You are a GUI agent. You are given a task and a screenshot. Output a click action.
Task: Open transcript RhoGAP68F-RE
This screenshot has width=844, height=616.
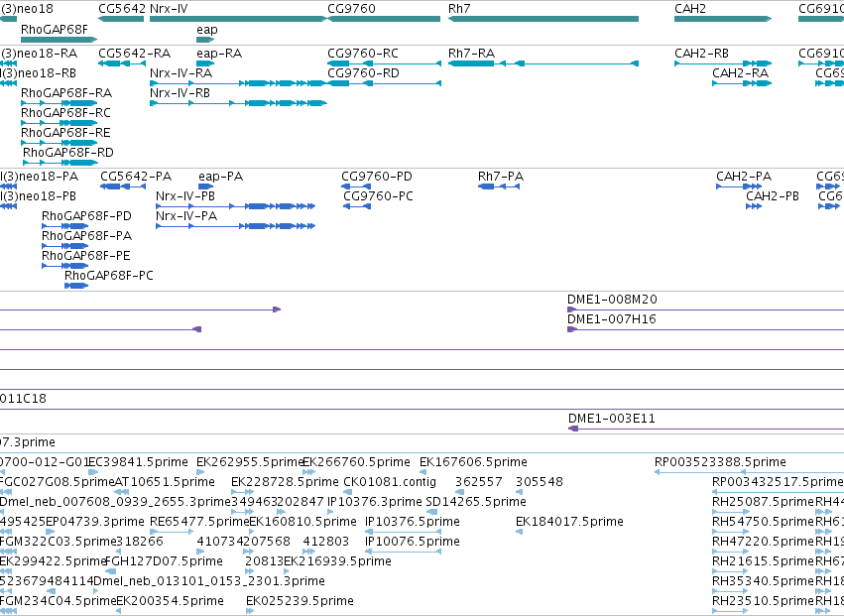(59, 143)
